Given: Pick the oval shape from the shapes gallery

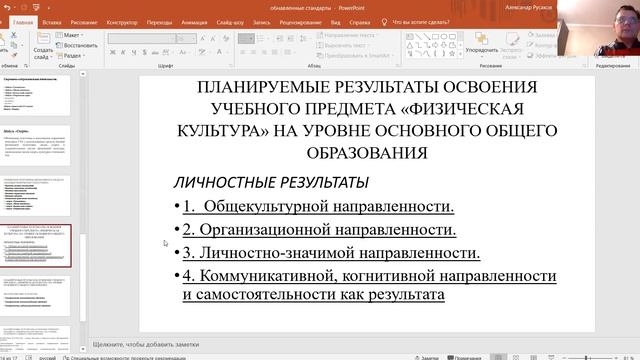Looking at the screenshot, I should click(444, 37).
